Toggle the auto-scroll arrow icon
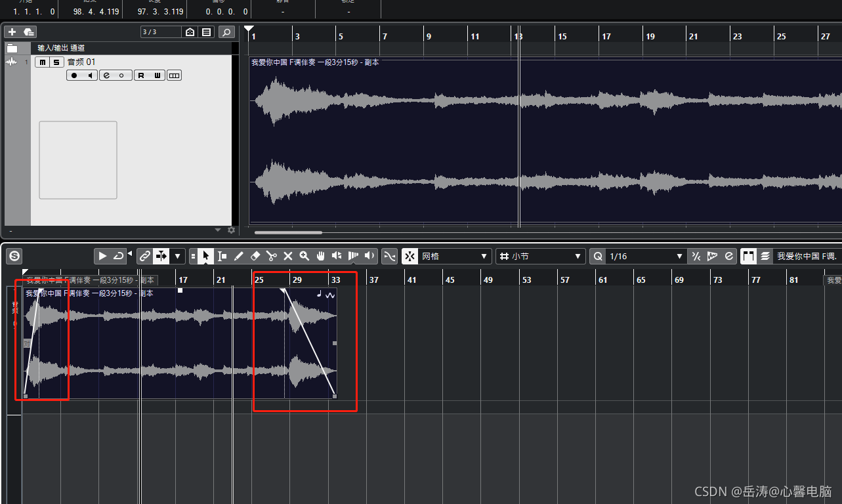 [x=161, y=256]
